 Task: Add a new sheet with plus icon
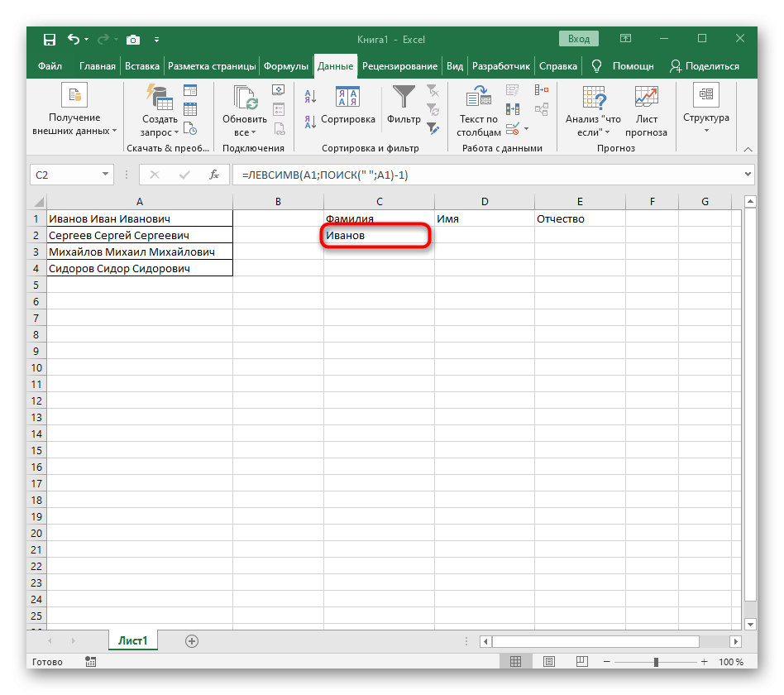[192, 640]
